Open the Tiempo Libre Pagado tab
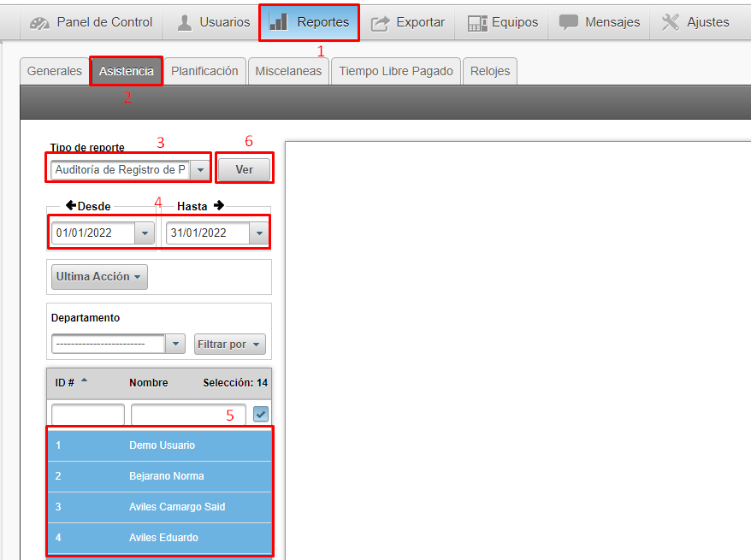 (396, 71)
